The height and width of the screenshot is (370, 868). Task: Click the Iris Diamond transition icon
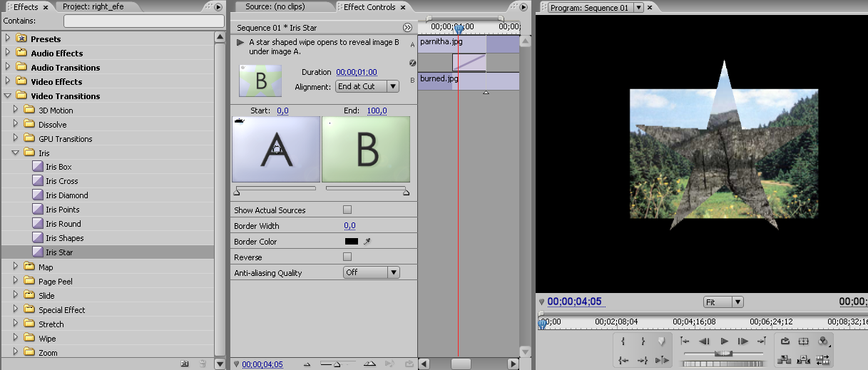coord(38,195)
